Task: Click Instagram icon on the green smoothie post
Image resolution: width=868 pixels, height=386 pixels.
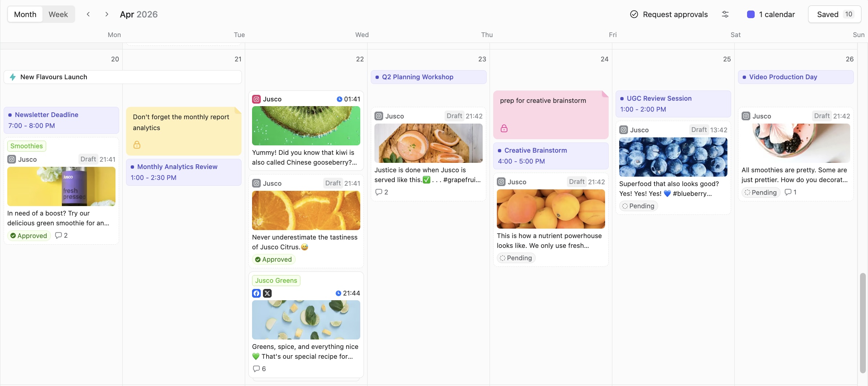Action: [12, 159]
